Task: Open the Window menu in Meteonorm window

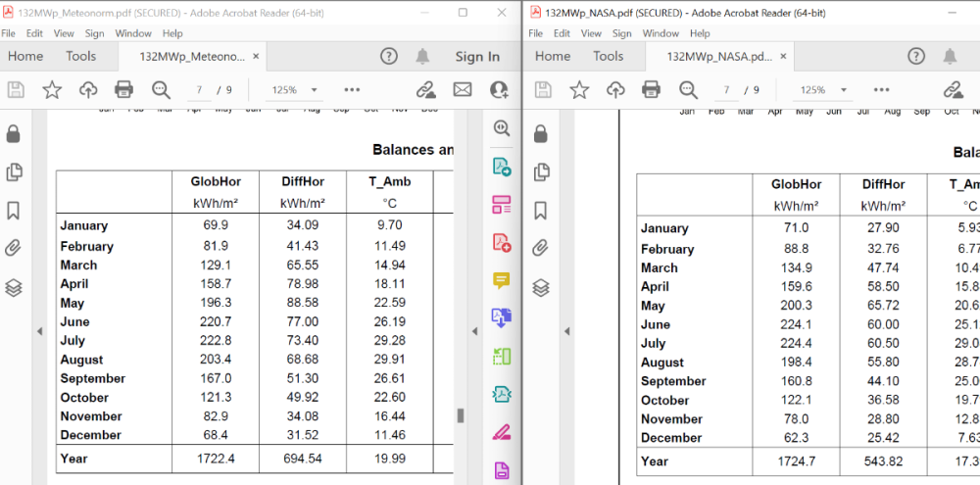Action: tap(133, 33)
